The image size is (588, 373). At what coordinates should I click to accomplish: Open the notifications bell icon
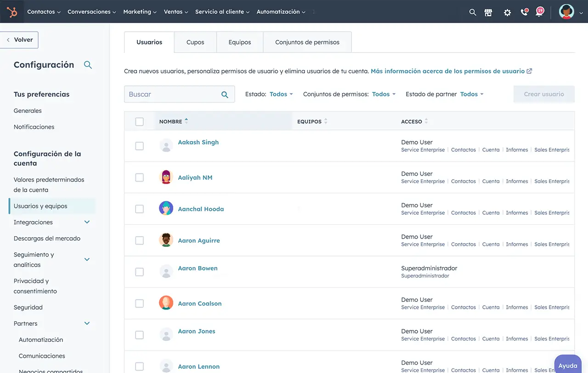coord(539,12)
